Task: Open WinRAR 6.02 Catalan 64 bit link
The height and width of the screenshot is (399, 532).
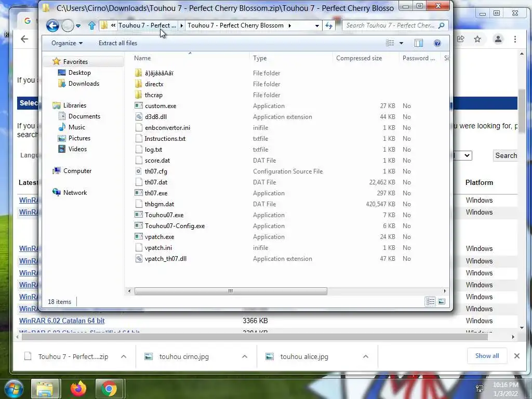Action: click(62, 321)
